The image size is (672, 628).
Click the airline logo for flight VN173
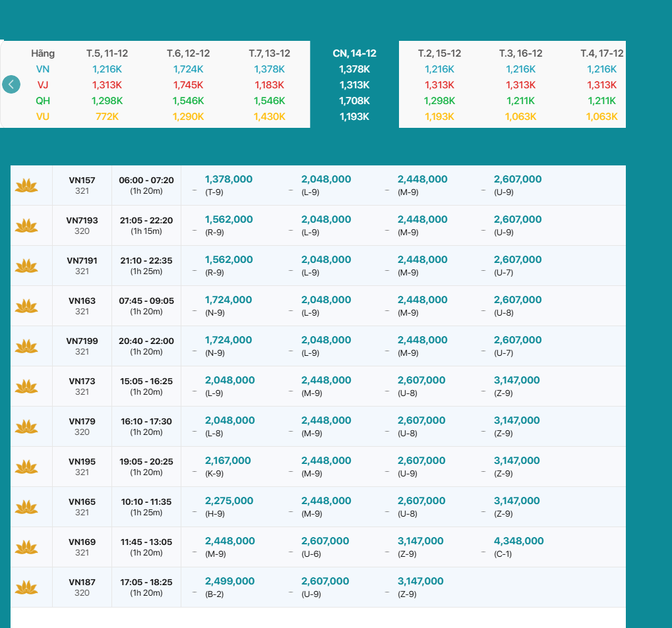tap(26, 387)
